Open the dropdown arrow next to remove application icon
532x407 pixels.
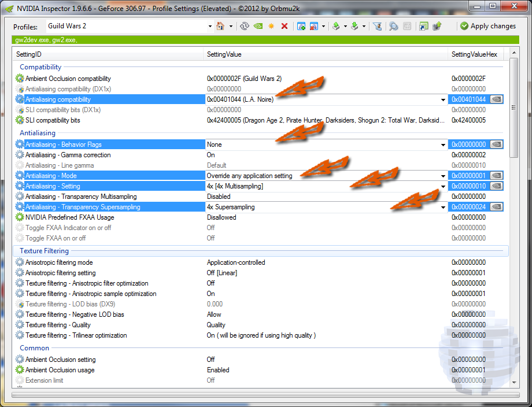pos(323,26)
